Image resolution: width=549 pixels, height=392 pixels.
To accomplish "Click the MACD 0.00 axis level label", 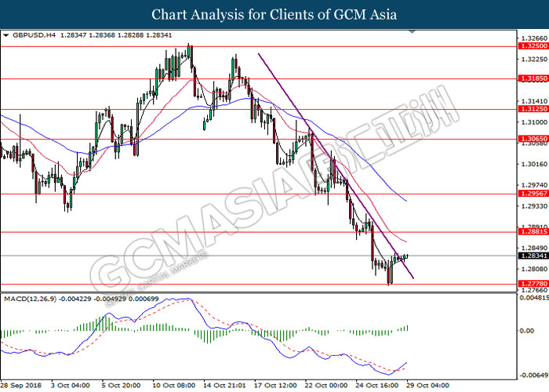I will coord(527,331).
